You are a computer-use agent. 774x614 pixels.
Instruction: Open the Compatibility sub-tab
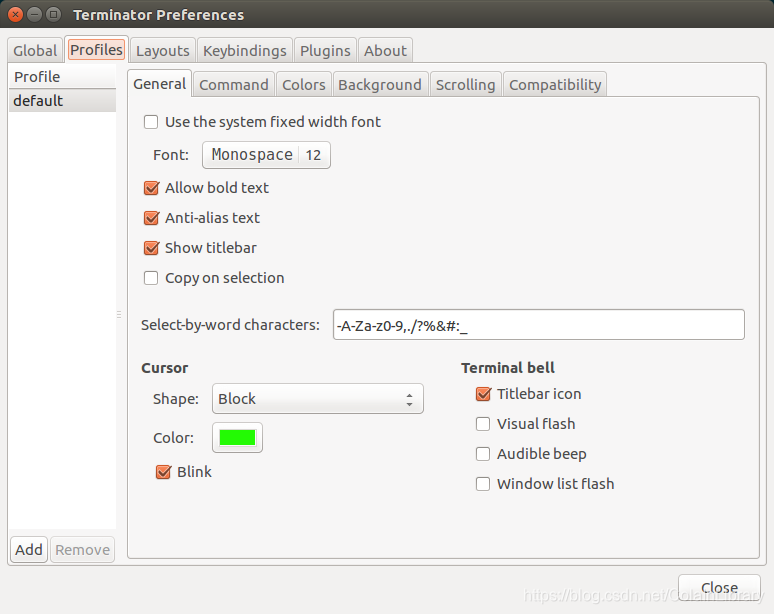pyautogui.click(x=555, y=84)
